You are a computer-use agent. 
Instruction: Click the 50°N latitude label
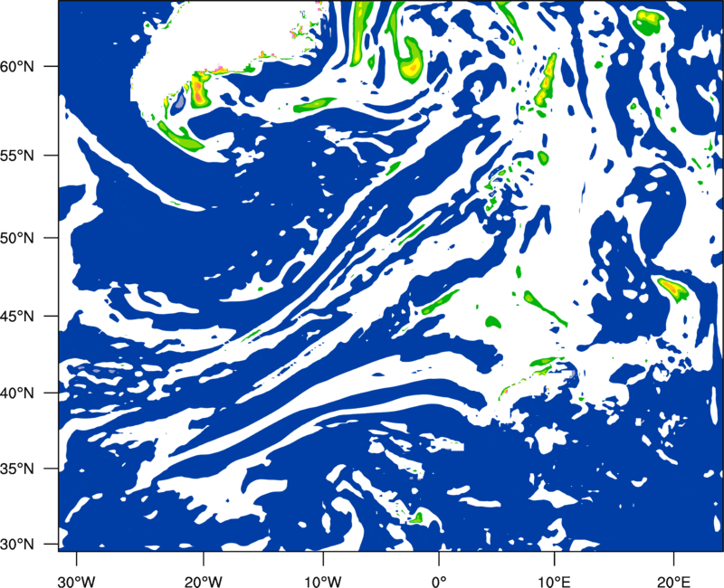(17, 238)
